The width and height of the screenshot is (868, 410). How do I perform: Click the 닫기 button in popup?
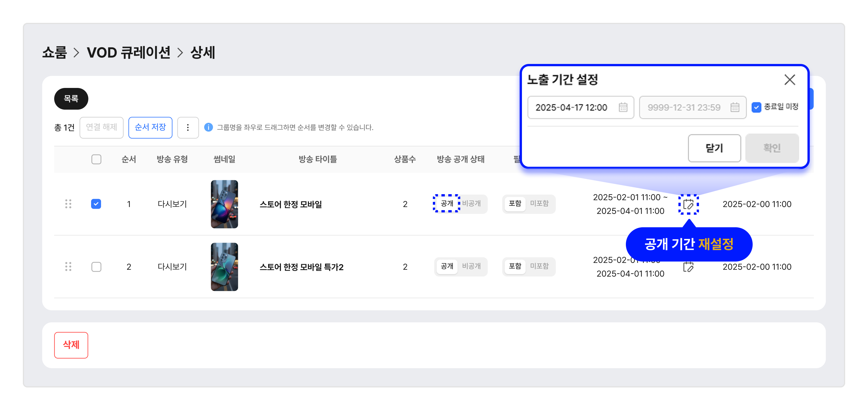click(714, 148)
